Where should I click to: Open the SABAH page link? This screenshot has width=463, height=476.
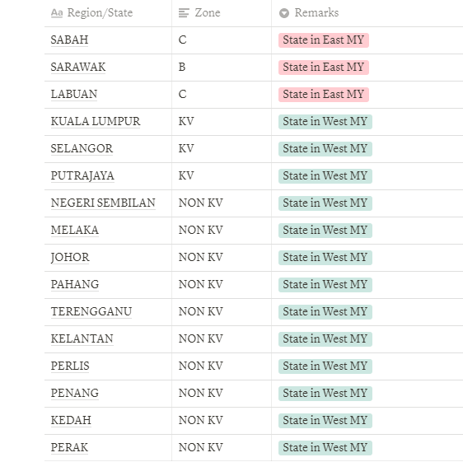(69, 40)
